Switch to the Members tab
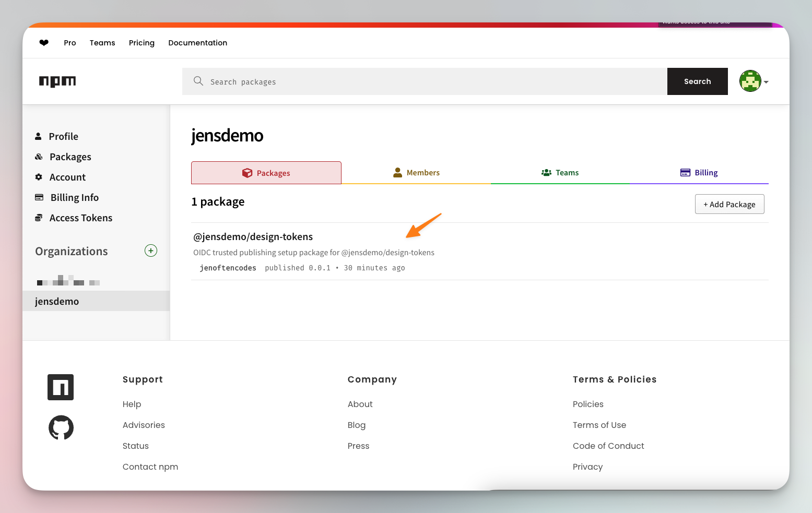The width and height of the screenshot is (812, 513). [x=416, y=173]
